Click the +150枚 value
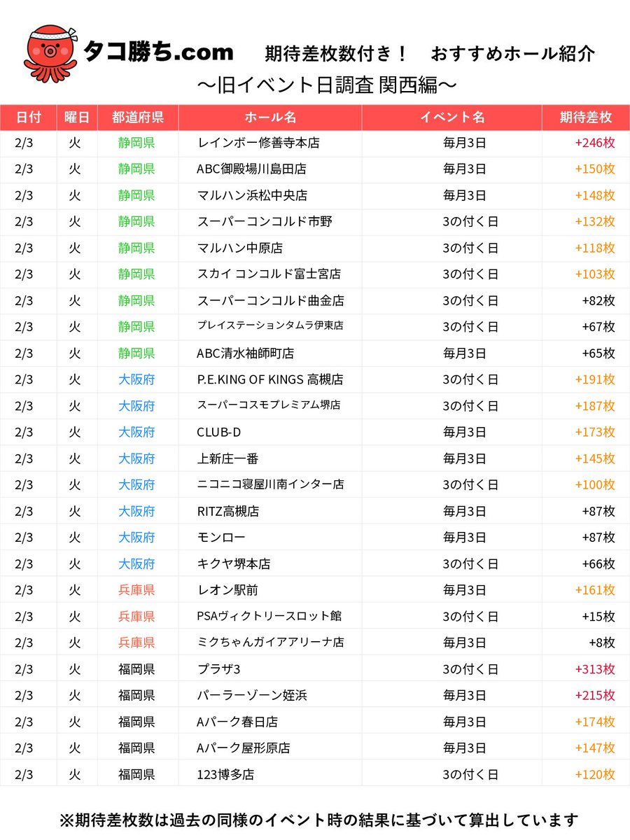 [x=594, y=169]
